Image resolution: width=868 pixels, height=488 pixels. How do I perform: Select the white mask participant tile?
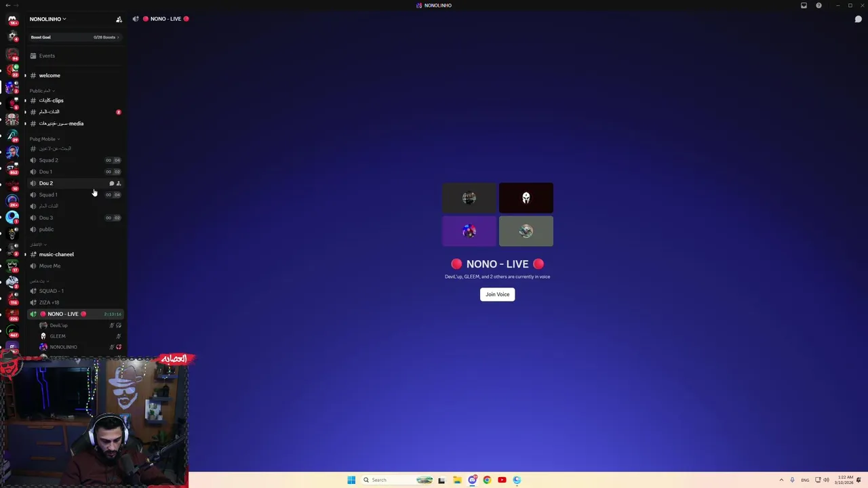526,198
